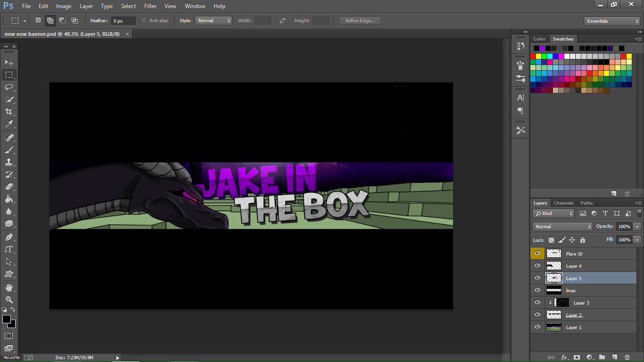Open the Fill slider dropdown arrow

[x=637, y=240]
